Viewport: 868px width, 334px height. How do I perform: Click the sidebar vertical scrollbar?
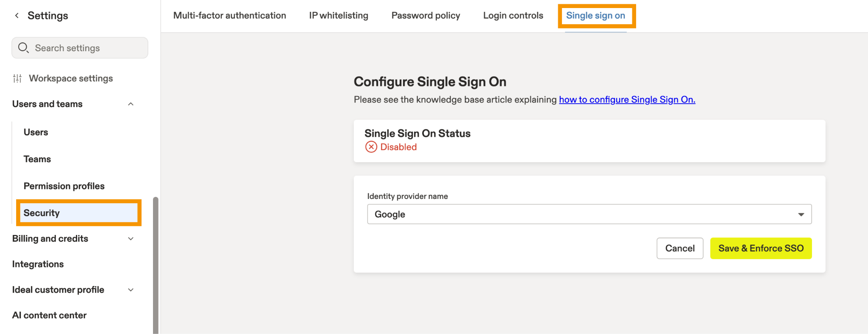pyautogui.click(x=156, y=265)
